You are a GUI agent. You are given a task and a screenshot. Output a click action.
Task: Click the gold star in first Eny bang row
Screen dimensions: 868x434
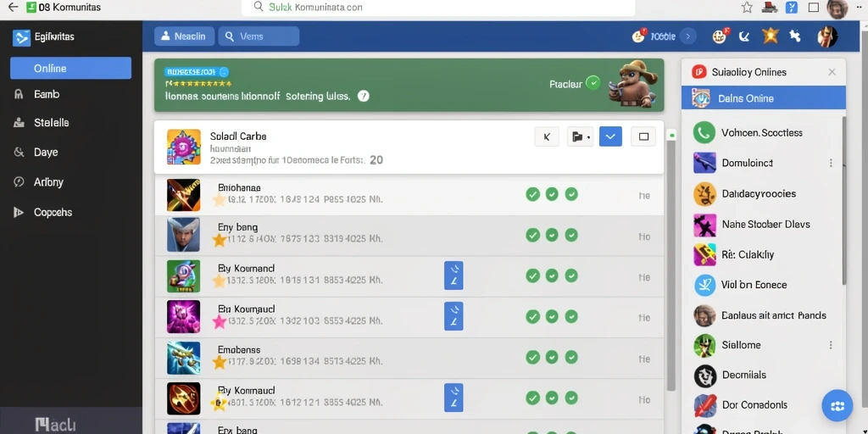tap(220, 240)
